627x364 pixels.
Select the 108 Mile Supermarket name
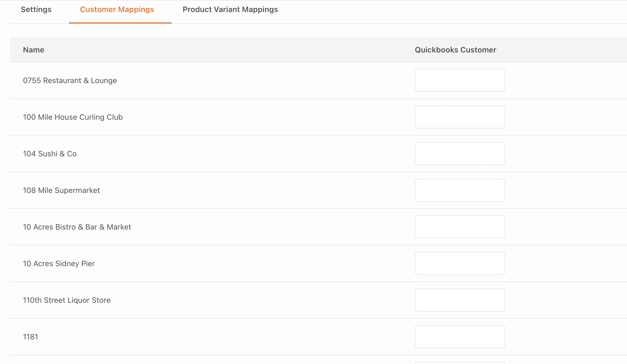(x=61, y=190)
